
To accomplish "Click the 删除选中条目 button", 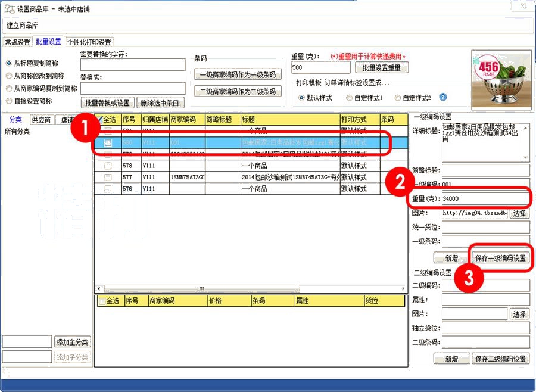I will 158,101.
